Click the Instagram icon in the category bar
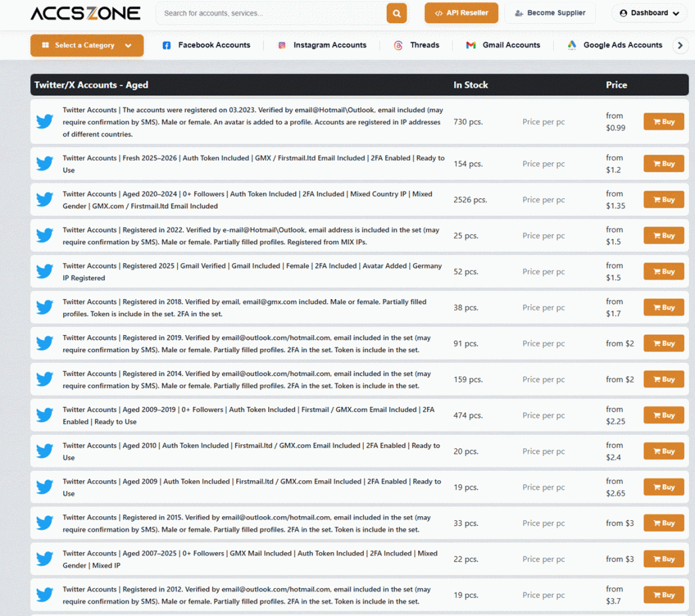This screenshot has width=695, height=616. (282, 45)
